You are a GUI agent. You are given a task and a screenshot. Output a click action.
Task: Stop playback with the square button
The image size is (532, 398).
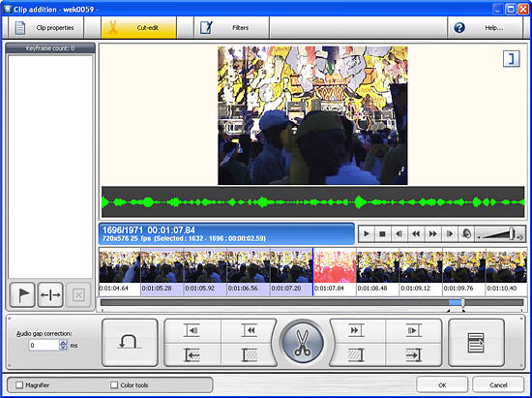tap(382, 234)
